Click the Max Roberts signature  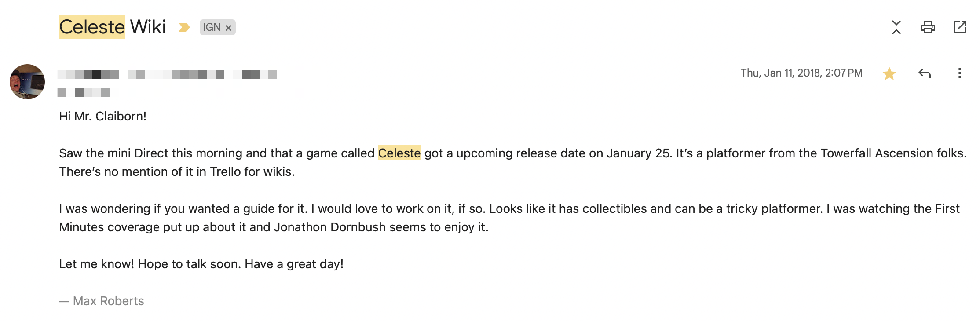point(108,301)
